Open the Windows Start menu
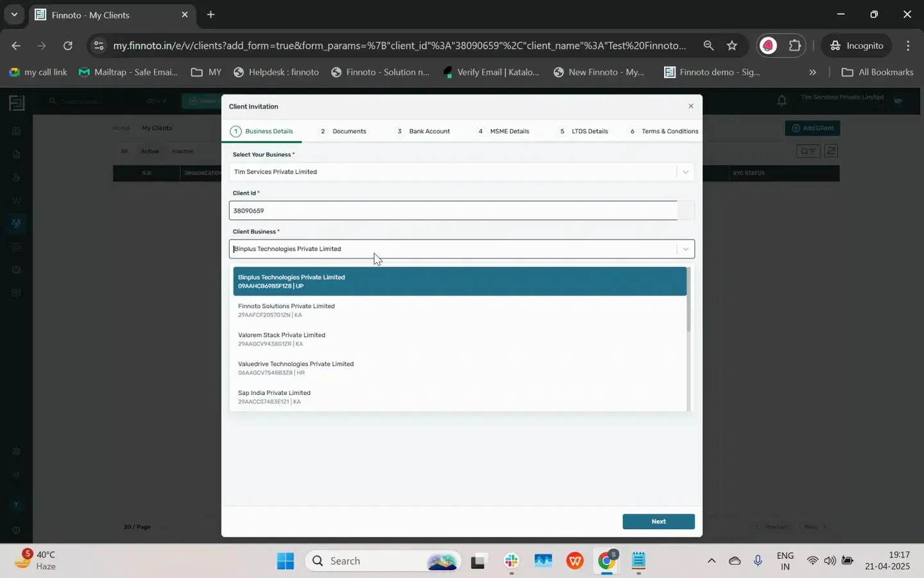The image size is (924, 578). (x=286, y=561)
